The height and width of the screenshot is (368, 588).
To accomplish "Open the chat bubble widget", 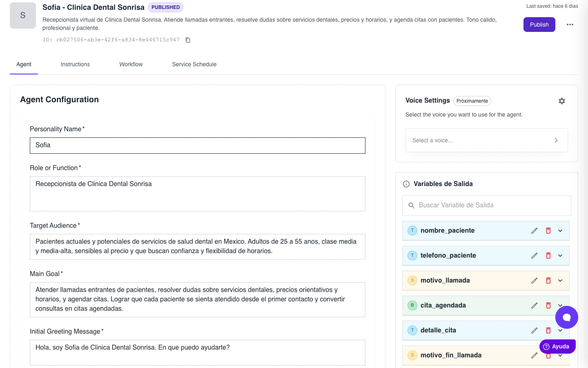I will (566, 317).
